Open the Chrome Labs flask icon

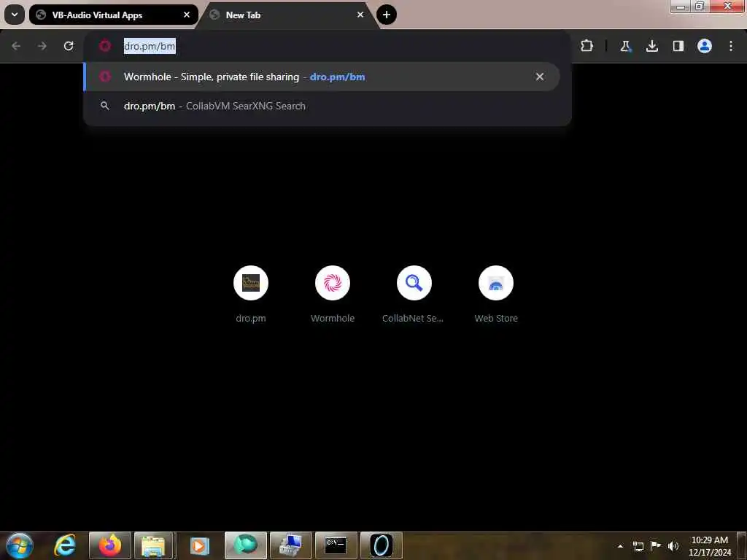point(625,46)
